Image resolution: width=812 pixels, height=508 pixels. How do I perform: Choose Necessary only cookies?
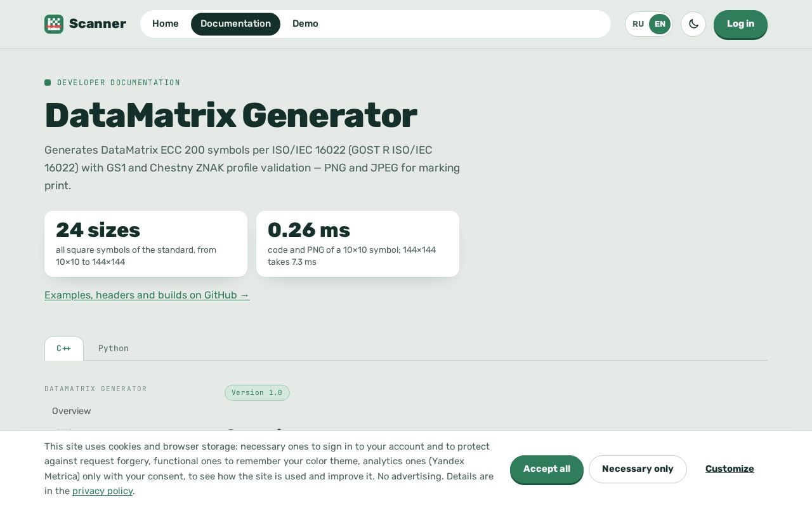coord(638,469)
